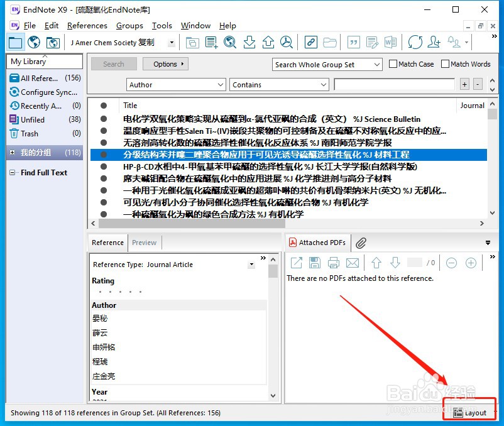Email PDF envelope icon
The image size is (504, 426).
tap(353, 263)
